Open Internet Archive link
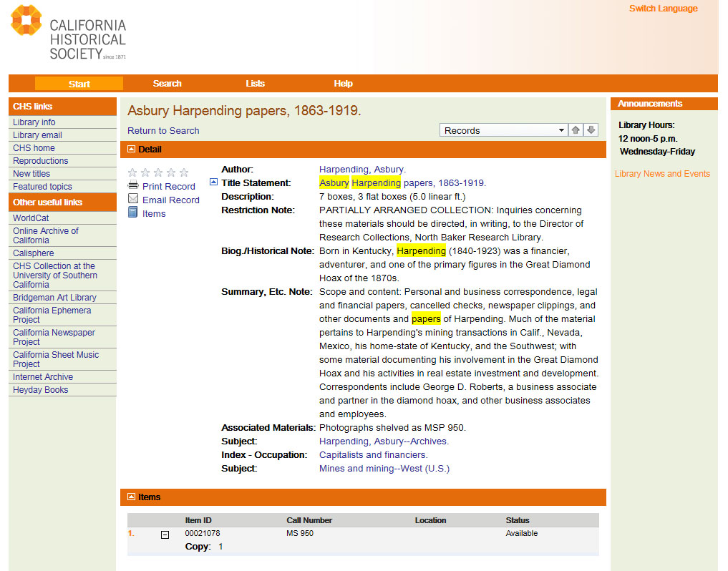Screen dimensions: 728x571 (x=43, y=377)
